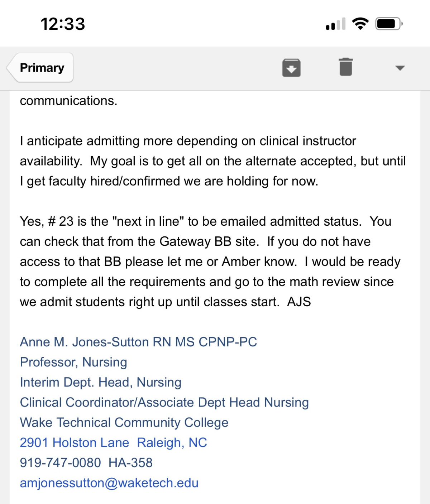Tap the cellular signal bars
Screen dimensions: 430x504
tap(336, 24)
